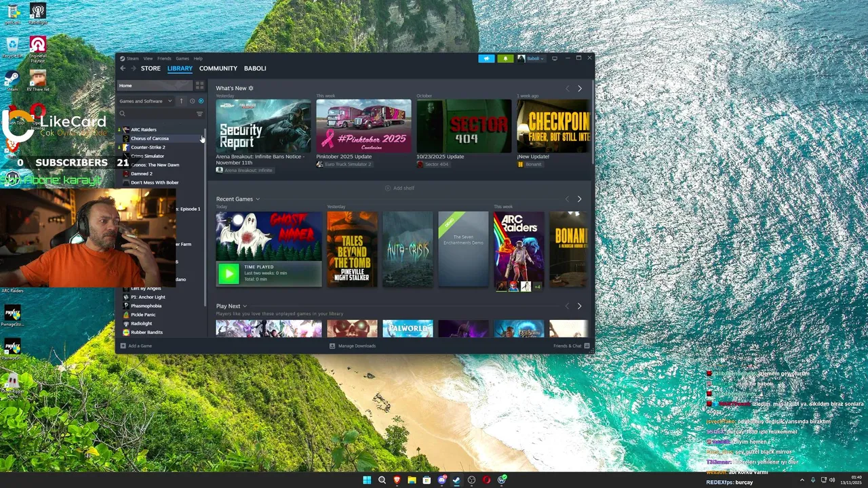Click the Add a Game plus icon
Screen dimensions: 868x488
pos(123,346)
